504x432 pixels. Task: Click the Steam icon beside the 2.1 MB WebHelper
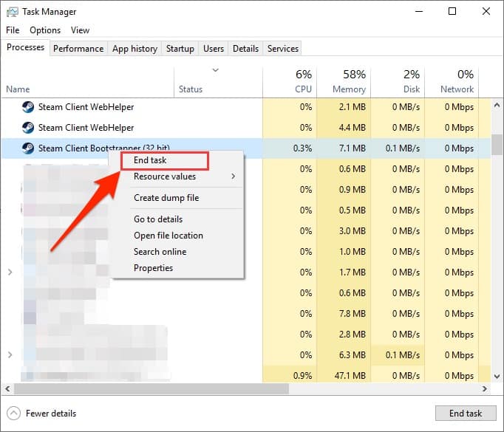point(28,107)
